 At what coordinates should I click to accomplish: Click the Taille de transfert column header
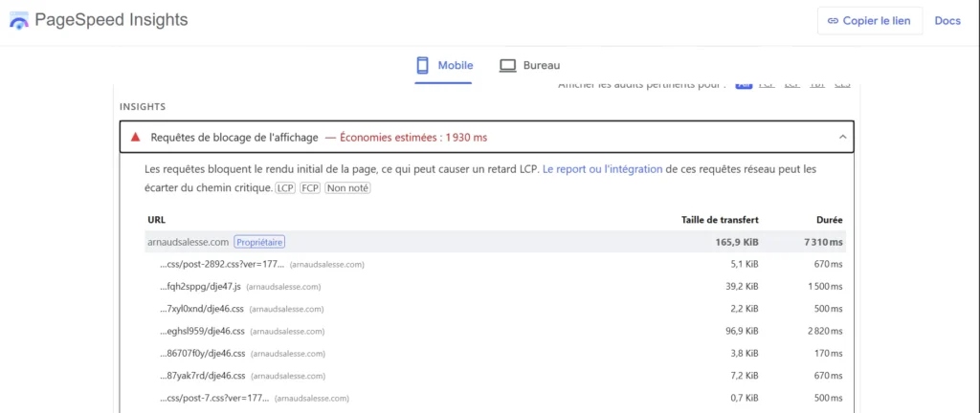pyautogui.click(x=720, y=220)
